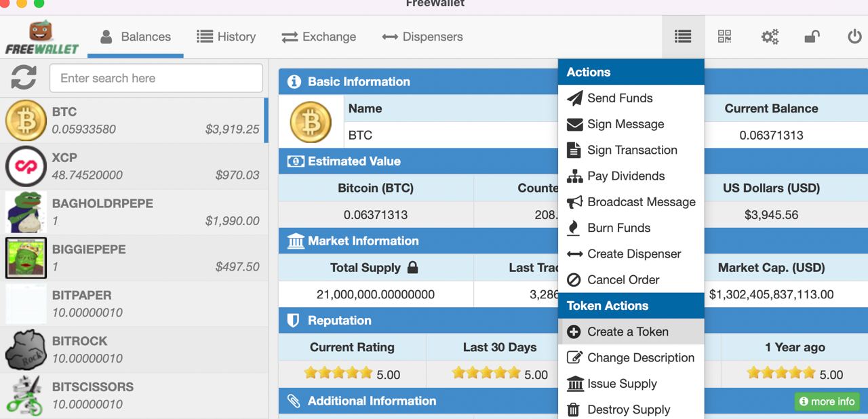Click the Market Information bank icon
The image size is (868, 419).
(296, 241)
